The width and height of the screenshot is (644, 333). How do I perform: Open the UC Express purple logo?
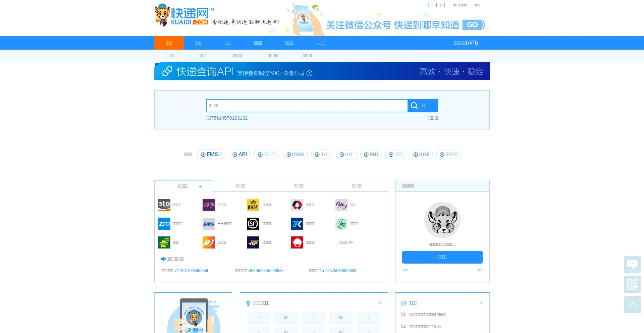tap(341, 205)
